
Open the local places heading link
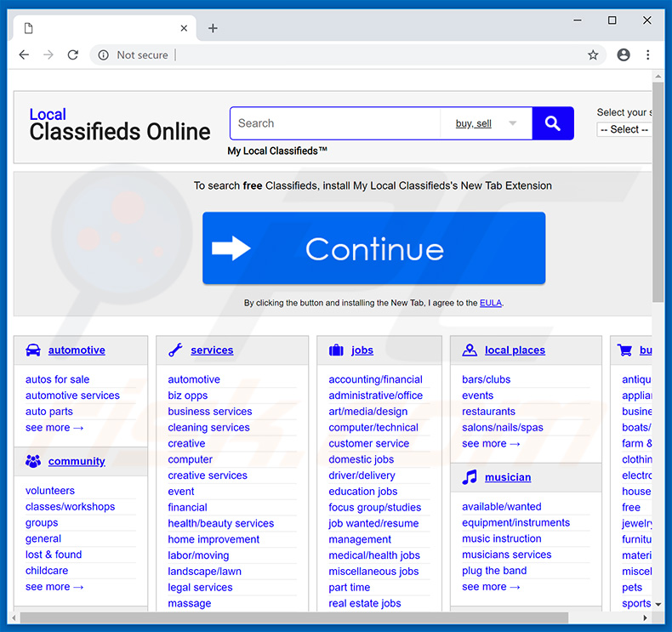pos(515,350)
